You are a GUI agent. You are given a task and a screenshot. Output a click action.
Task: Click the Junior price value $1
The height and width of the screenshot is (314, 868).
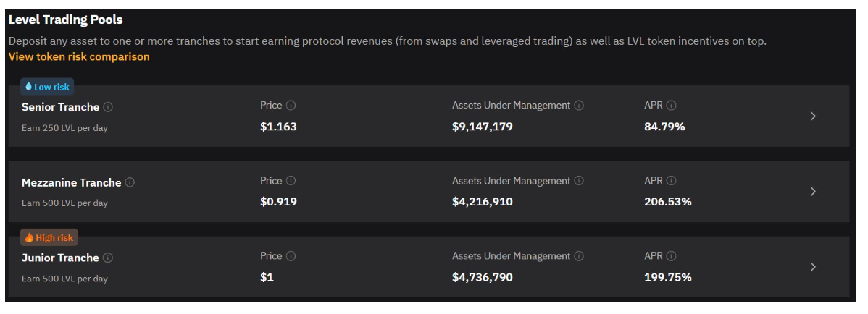tap(267, 277)
